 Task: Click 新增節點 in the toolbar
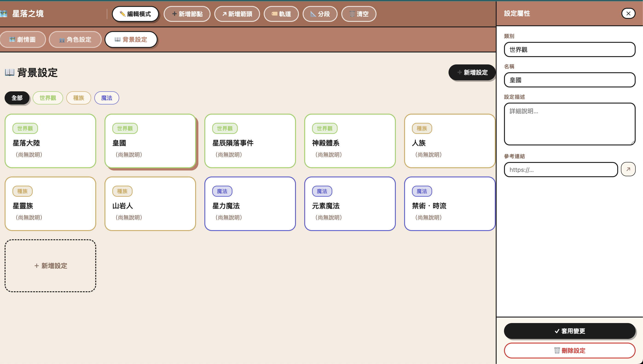[x=187, y=14]
